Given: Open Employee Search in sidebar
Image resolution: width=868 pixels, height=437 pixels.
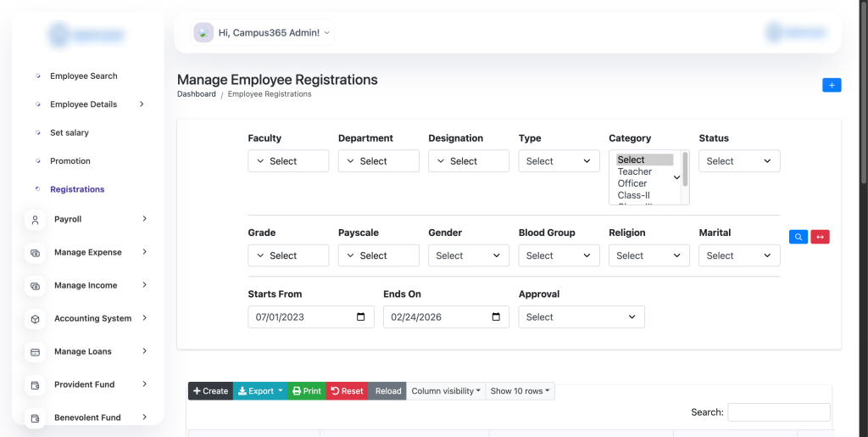Looking at the screenshot, I should 83,76.
